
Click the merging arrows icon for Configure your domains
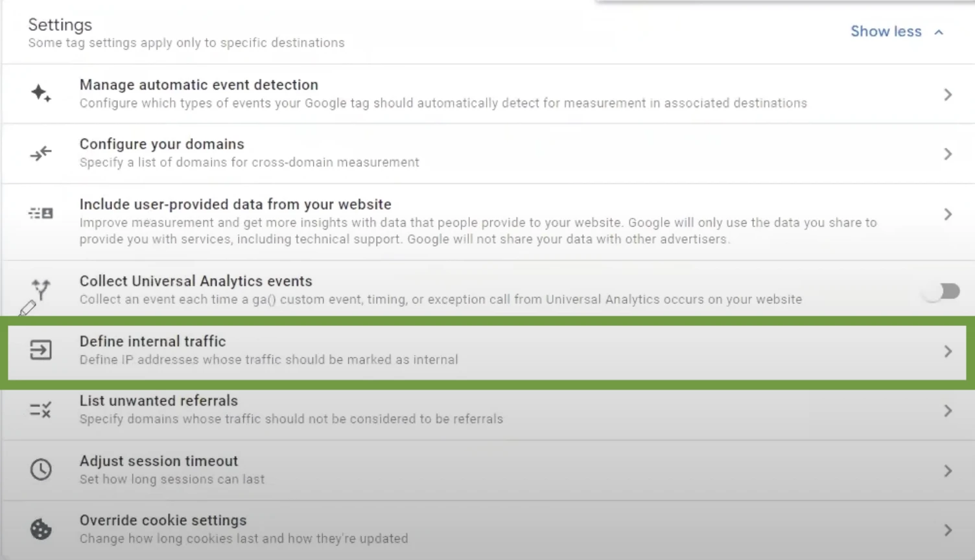[41, 154]
